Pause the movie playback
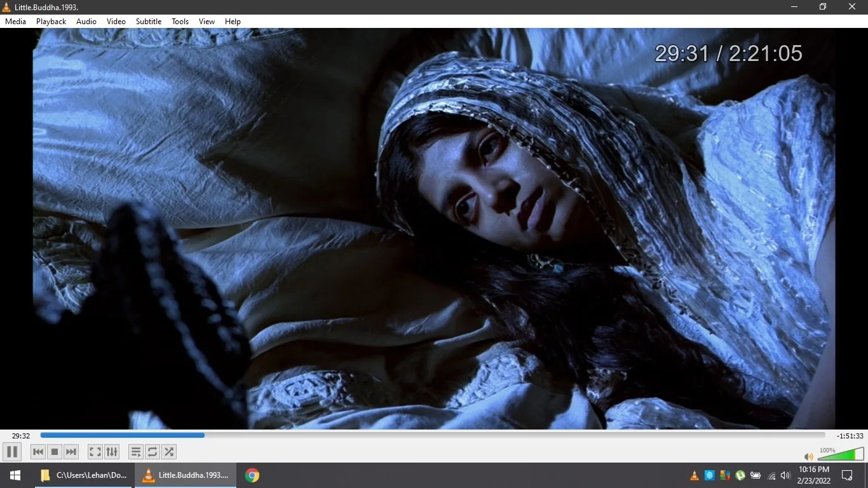Viewport: 868px width, 488px height. coord(12,452)
